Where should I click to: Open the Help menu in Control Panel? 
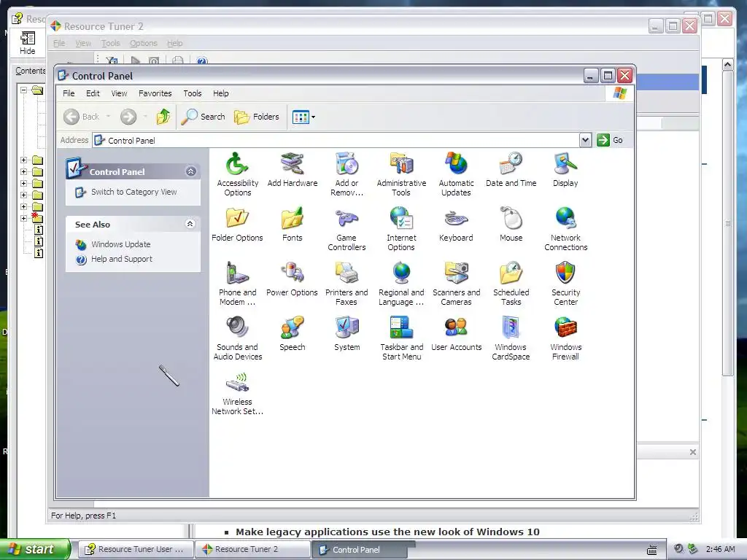coord(220,93)
